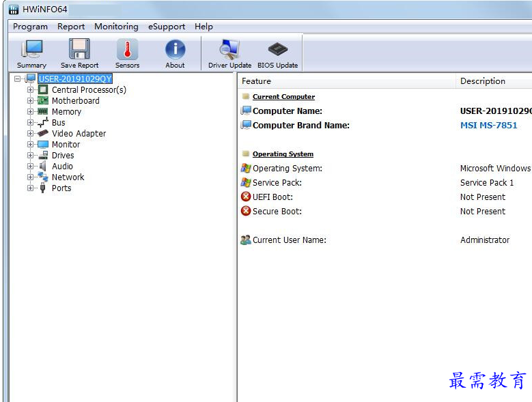Select the Central Processor(s) label
The image size is (532, 402).
(x=89, y=90)
